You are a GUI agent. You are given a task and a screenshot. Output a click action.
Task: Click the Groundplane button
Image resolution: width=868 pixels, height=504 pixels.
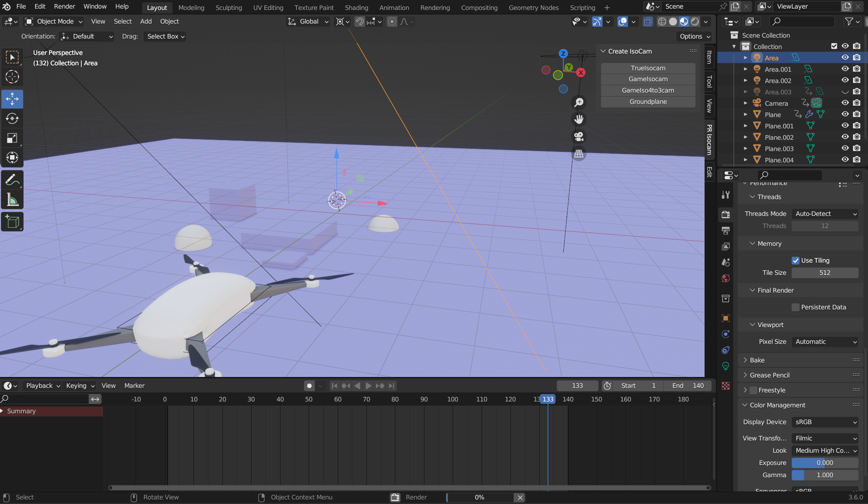tap(648, 102)
